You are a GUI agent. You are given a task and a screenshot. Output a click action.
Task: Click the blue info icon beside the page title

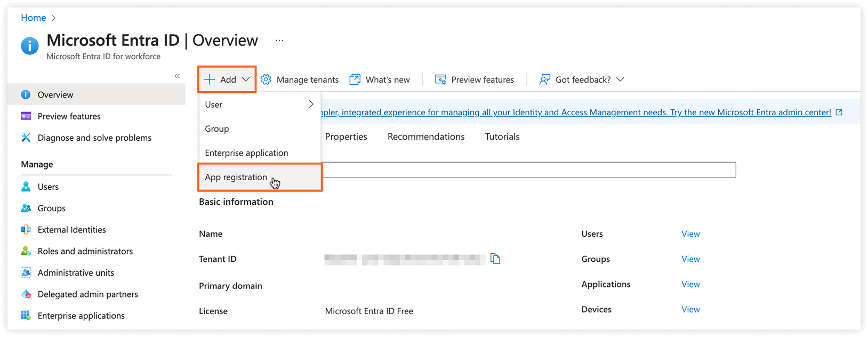point(30,46)
